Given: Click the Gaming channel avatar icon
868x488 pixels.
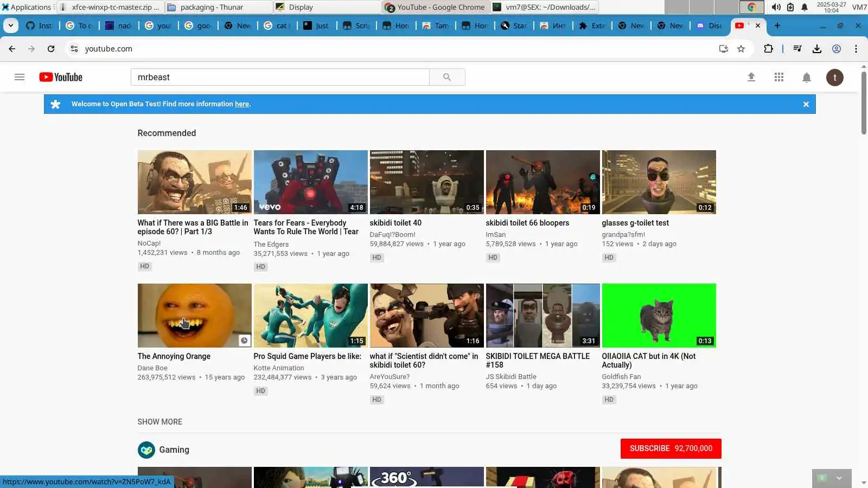Looking at the screenshot, I should [146, 450].
